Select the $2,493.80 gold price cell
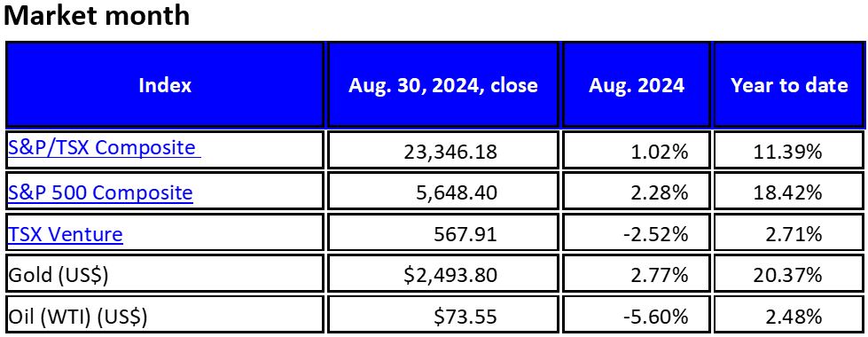The image size is (868, 337). coord(442,275)
